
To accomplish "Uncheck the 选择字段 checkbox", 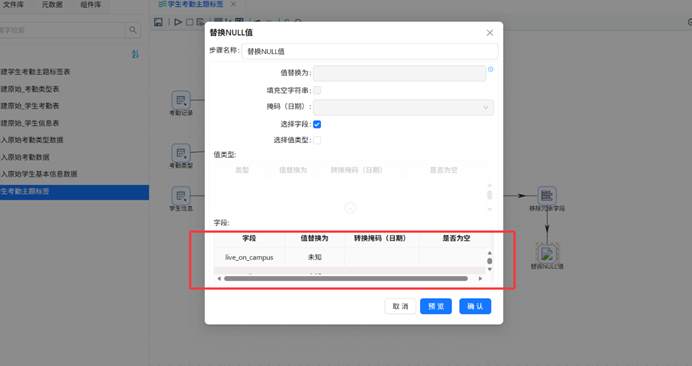I will [317, 125].
